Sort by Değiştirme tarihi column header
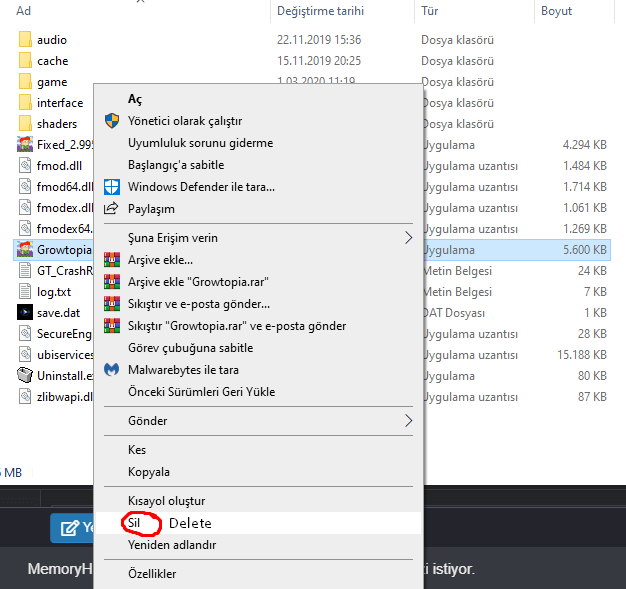This screenshot has height=589, width=626. coord(321,11)
